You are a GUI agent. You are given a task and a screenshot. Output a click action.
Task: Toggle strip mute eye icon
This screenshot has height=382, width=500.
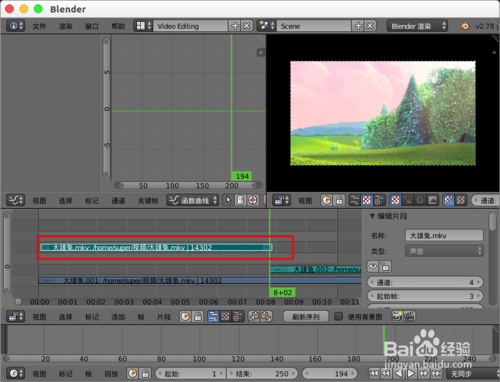[373, 266]
